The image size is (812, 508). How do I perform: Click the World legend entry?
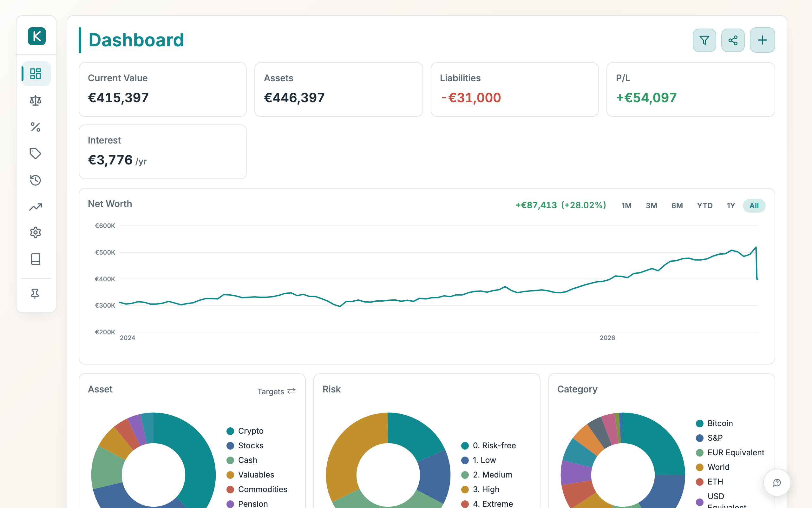(x=713, y=467)
